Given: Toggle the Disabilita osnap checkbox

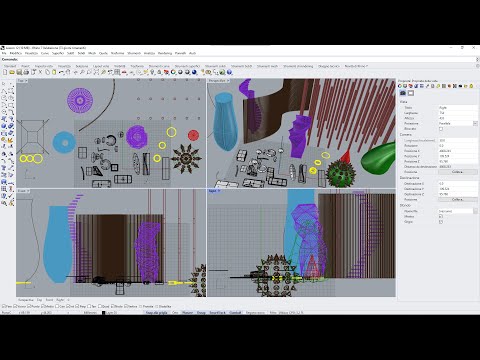Looking at the screenshot, I should pos(156,306).
